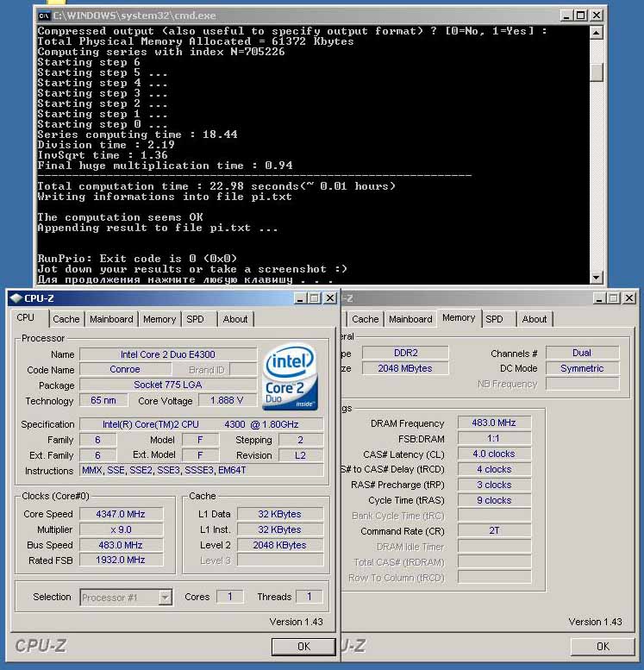The image size is (644, 670).
Task: Click OK in the right CPU-Z window
Action: coord(603,646)
